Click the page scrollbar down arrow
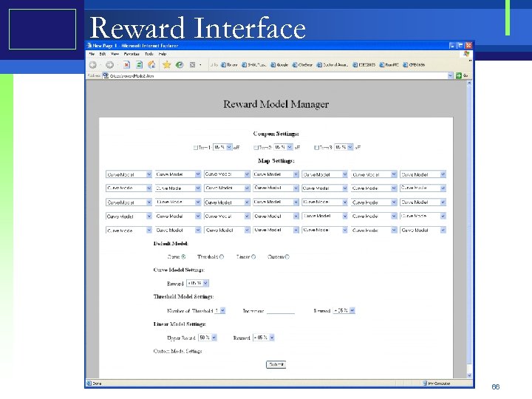Screen dimensions: 532x399 pyautogui.click(x=469, y=375)
